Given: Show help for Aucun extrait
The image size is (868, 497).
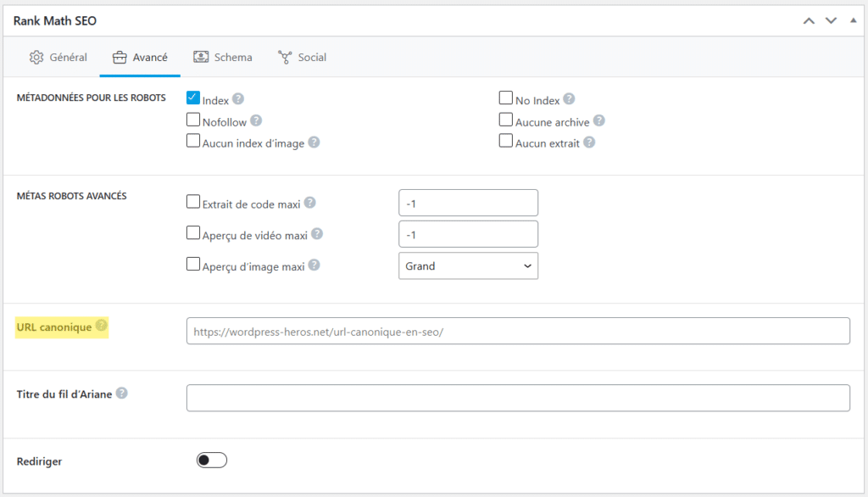Looking at the screenshot, I should [589, 142].
